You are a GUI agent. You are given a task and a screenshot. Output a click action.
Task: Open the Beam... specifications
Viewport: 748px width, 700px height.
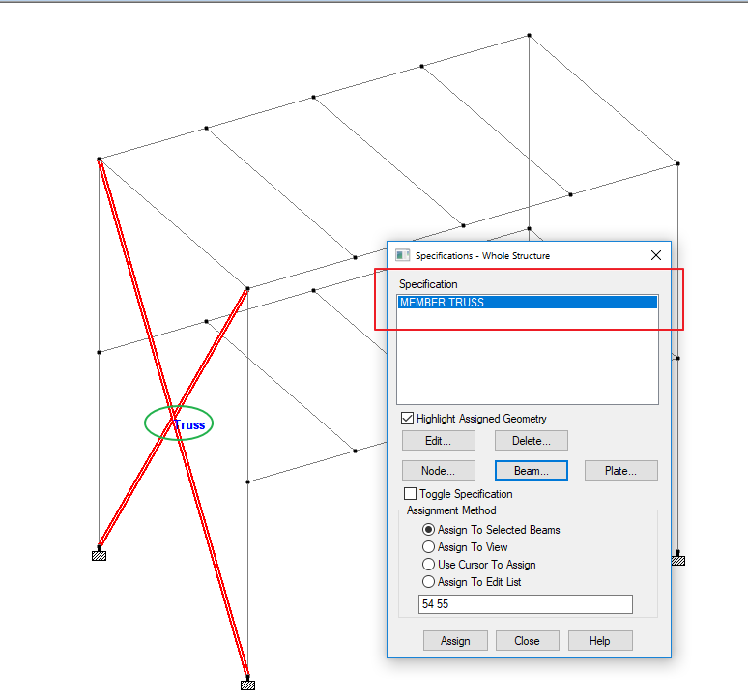pos(531,471)
